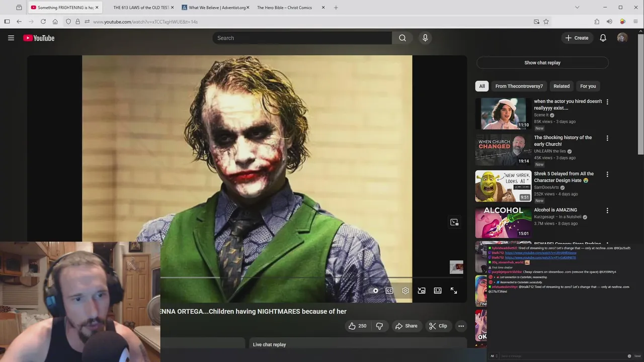Click channel watermark thumbnail in player corner
644x362 pixels.
tap(456, 267)
